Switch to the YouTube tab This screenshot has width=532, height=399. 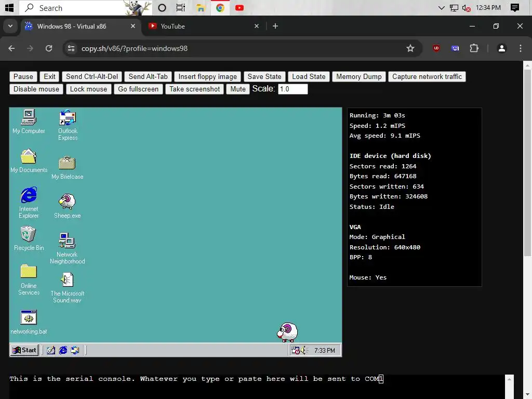coord(204,26)
